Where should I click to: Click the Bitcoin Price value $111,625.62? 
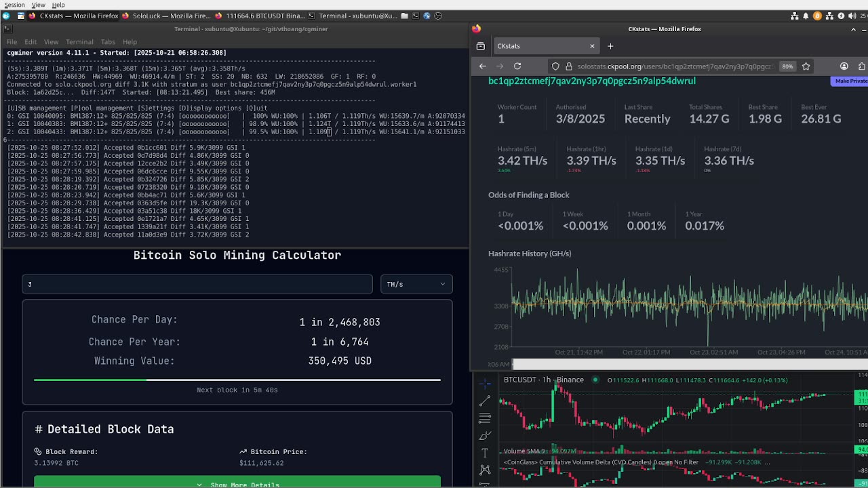click(261, 463)
